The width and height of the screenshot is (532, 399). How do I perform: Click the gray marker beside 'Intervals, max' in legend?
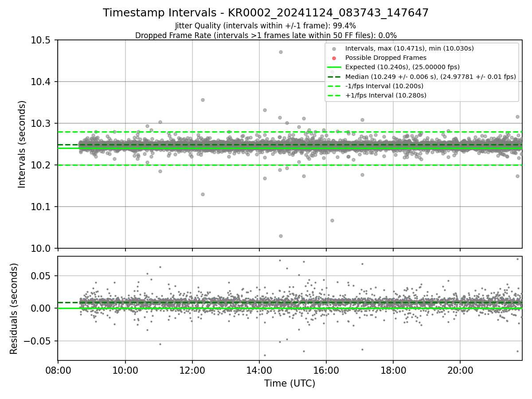pos(334,49)
